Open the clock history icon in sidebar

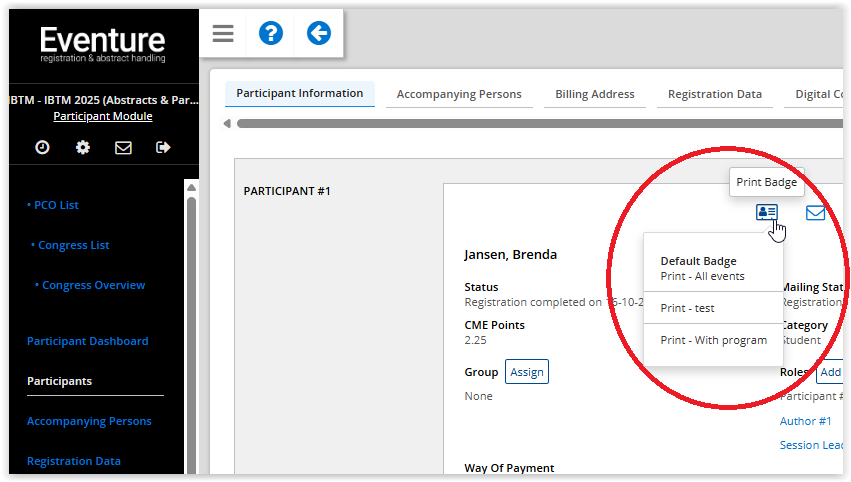pos(42,147)
